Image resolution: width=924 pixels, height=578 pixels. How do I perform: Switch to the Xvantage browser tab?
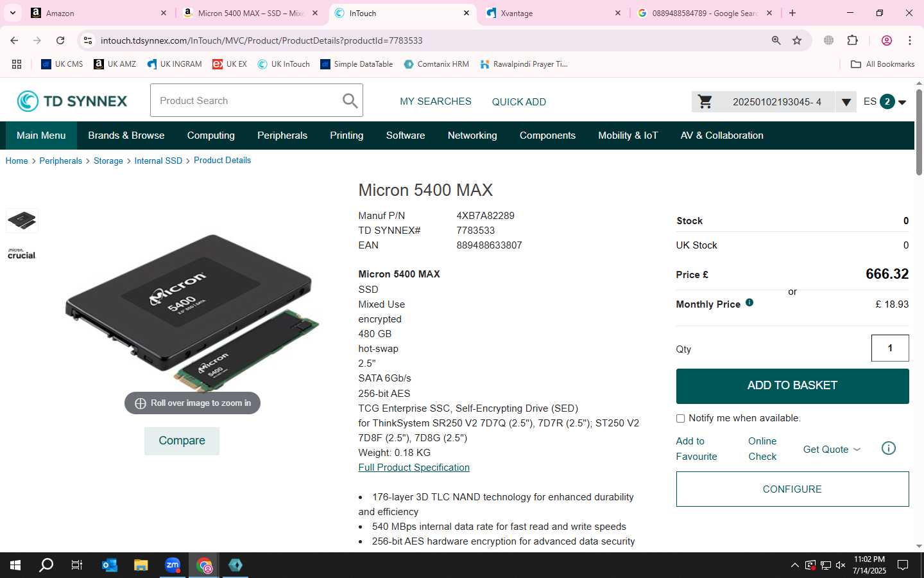(553, 13)
